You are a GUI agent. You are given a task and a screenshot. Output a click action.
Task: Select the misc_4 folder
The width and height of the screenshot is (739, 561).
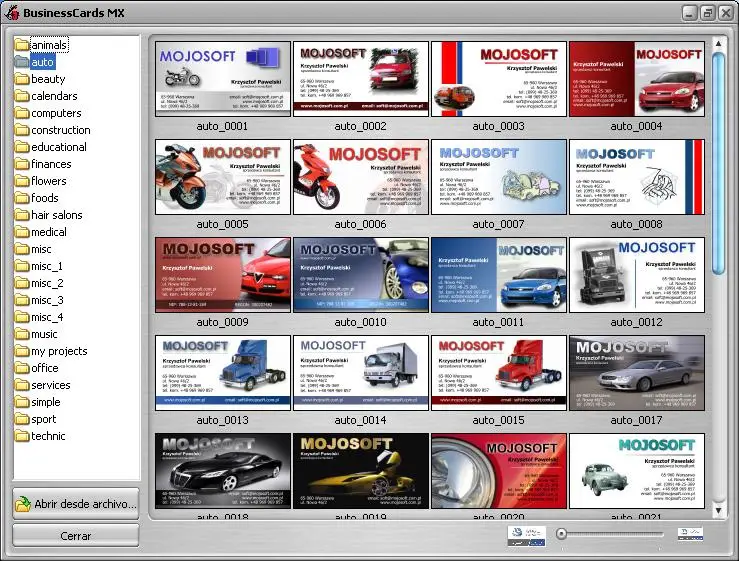[39, 317]
